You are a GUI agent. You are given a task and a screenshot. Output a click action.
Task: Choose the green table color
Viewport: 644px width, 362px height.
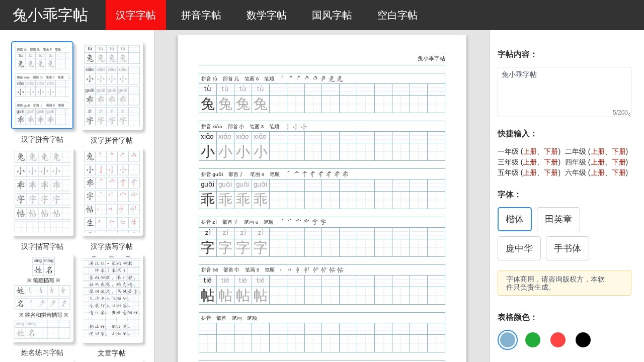(x=532, y=340)
